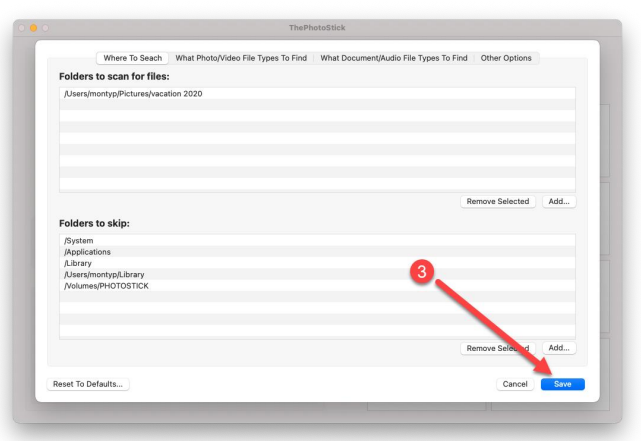Cancel the settings dialog
Image resolution: width=641 pixels, height=441 pixels.
point(515,384)
